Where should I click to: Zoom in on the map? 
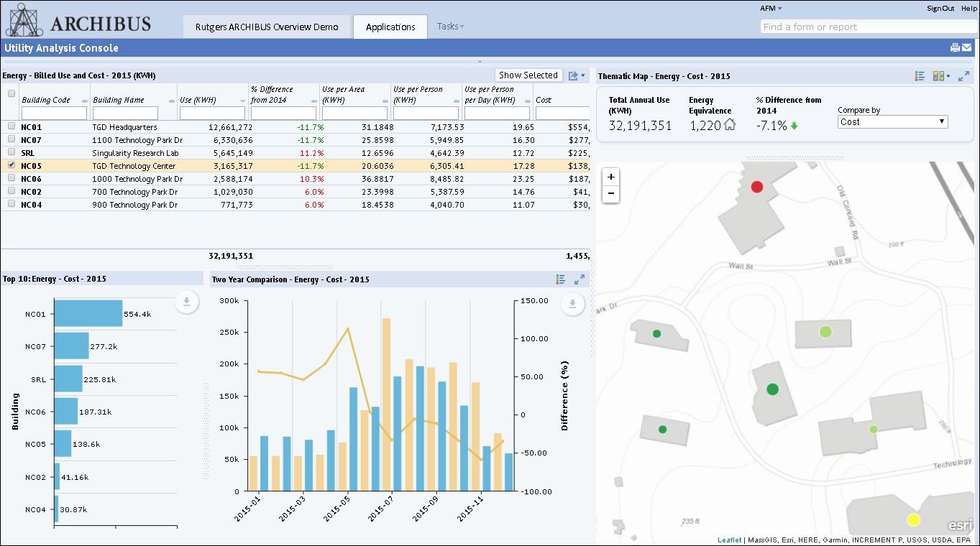611,177
